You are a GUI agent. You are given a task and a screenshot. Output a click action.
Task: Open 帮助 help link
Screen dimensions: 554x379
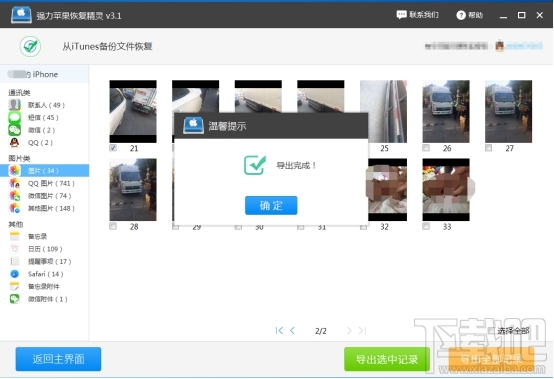pos(470,15)
